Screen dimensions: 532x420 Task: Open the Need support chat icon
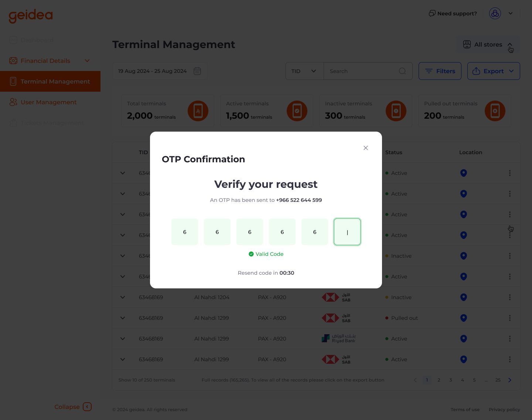pyautogui.click(x=432, y=13)
